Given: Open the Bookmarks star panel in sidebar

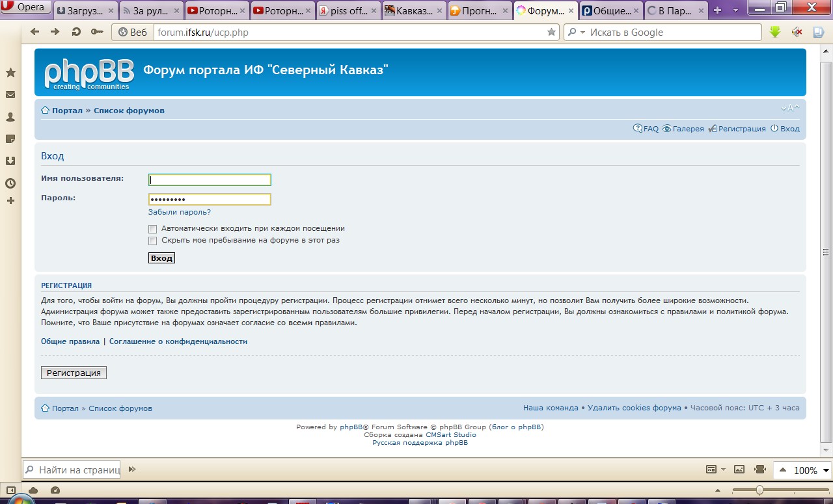Looking at the screenshot, I should click(10, 73).
